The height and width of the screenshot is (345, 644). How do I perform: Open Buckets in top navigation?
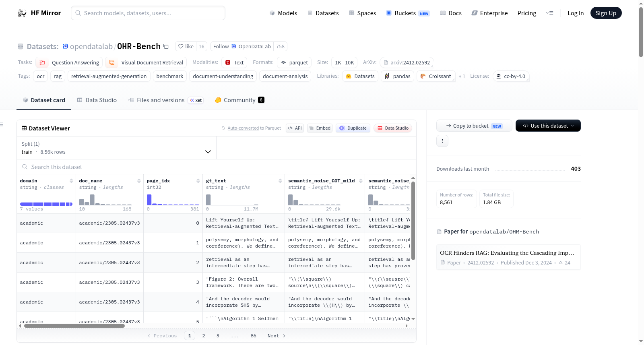[408, 13]
